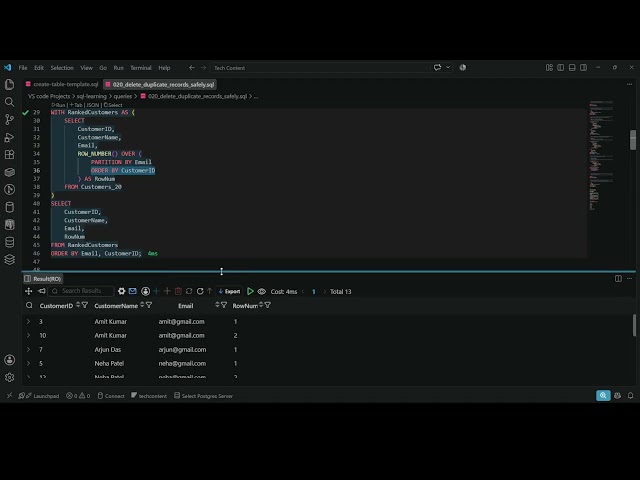640x480 pixels.
Task: Open the Help menu
Action: (x=164, y=68)
